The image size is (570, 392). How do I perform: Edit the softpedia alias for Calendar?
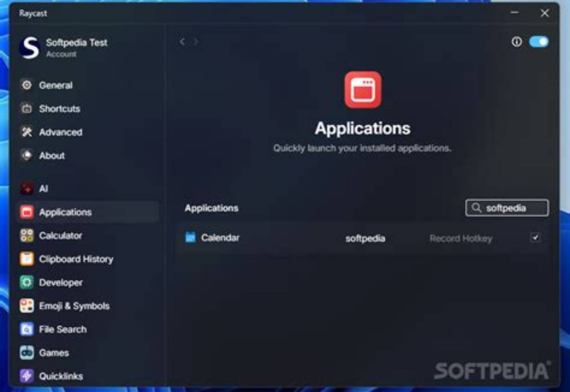[x=365, y=238]
